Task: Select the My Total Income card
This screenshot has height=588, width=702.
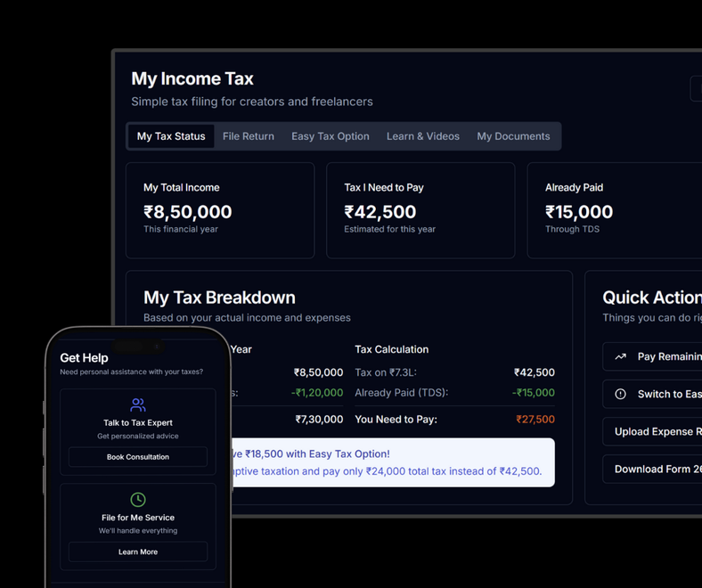Action: (x=220, y=210)
